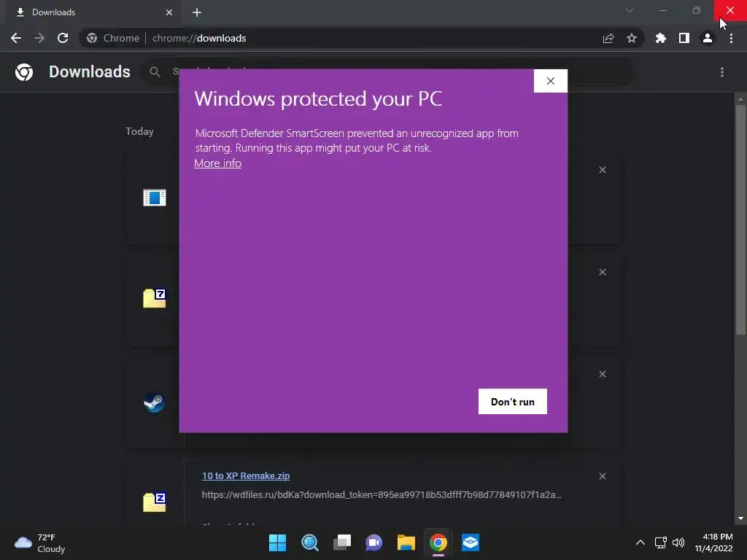747x560 pixels.
Task: Close the SmartScreen dialog with the X button
Action: point(550,81)
